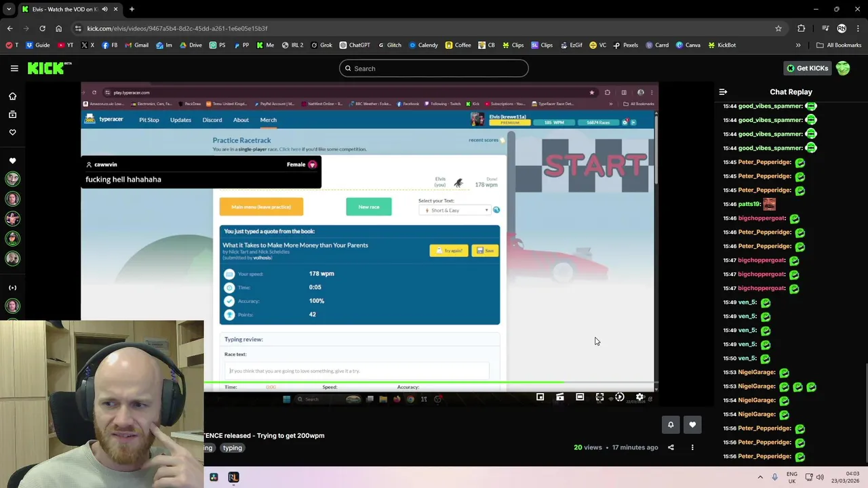868x488 pixels.
Task: Open the Gmail bookmark
Action: pyautogui.click(x=136, y=45)
